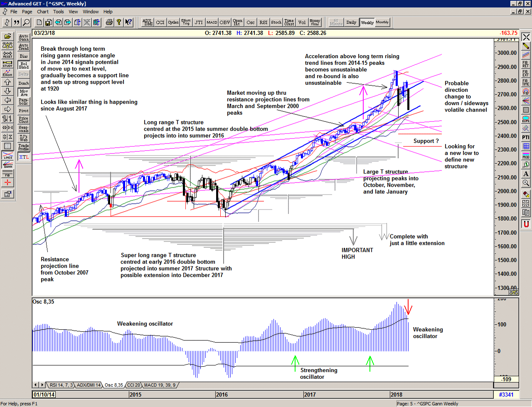Select the MACD 19, 39, 9 tab
This screenshot has width=532, height=407.
coord(160,385)
